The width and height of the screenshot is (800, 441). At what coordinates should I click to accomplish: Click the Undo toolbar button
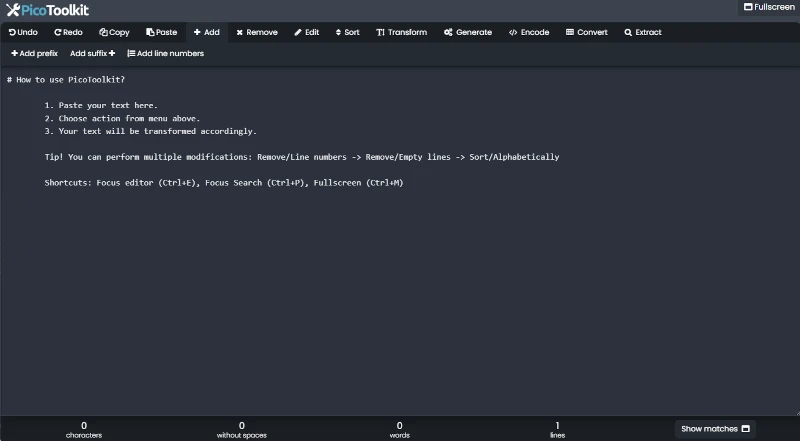click(x=23, y=32)
